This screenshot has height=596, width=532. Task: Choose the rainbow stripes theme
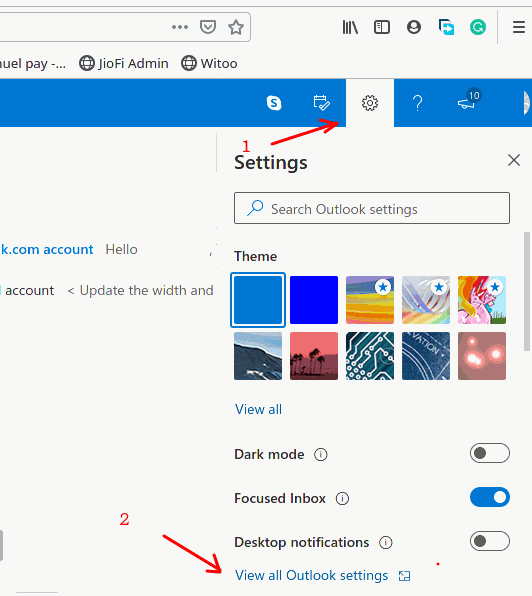[x=370, y=300]
